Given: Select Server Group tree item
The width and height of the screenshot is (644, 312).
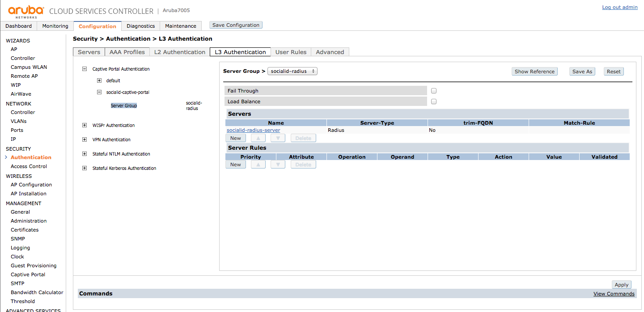Looking at the screenshot, I should 124,105.
